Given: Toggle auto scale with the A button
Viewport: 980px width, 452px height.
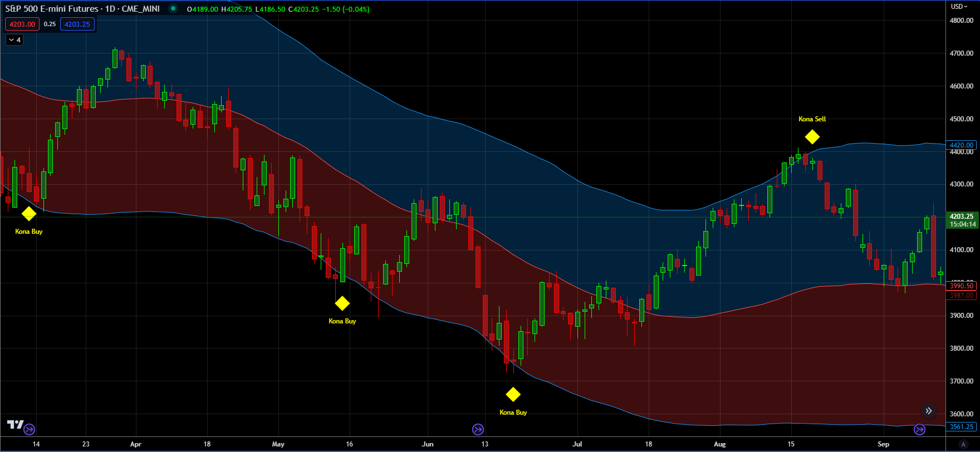Looking at the screenshot, I should tap(963, 444).
